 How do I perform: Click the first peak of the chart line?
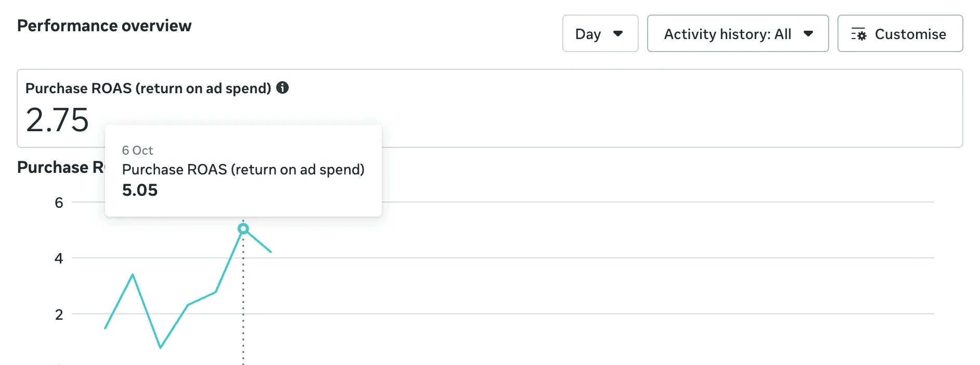click(x=133, y=274)
